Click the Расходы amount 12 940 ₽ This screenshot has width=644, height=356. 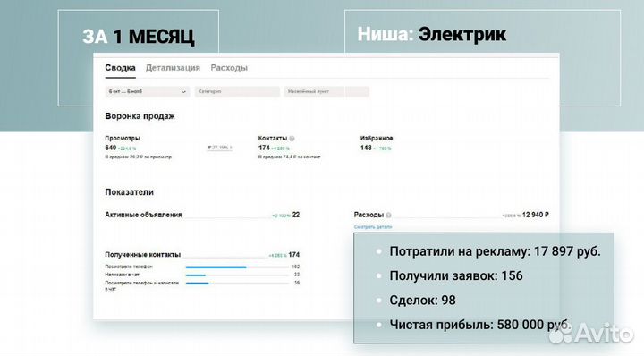pos(536,215)
